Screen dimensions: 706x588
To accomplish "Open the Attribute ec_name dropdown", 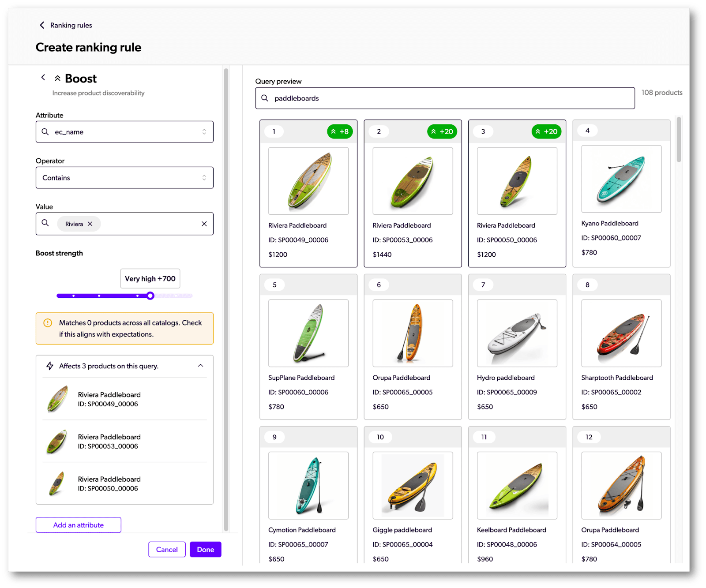I will coord(124,132).
